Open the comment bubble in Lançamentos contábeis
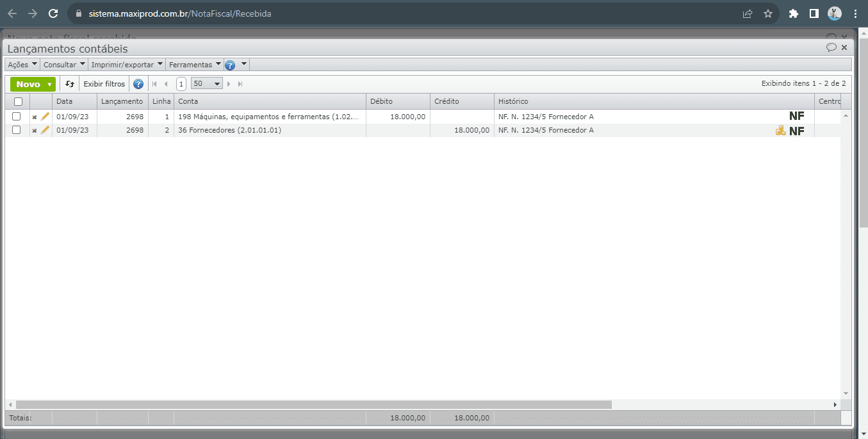Screen dimensions: 868x439 831,47
